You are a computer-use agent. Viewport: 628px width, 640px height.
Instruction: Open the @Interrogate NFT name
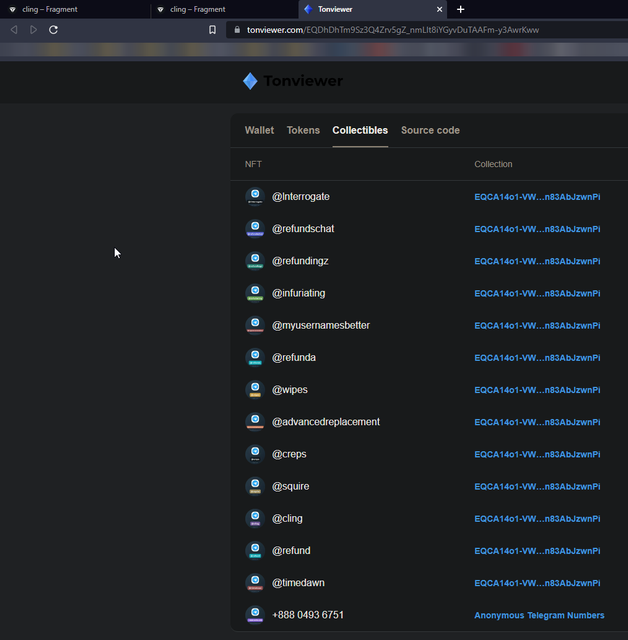pos(301,197)
